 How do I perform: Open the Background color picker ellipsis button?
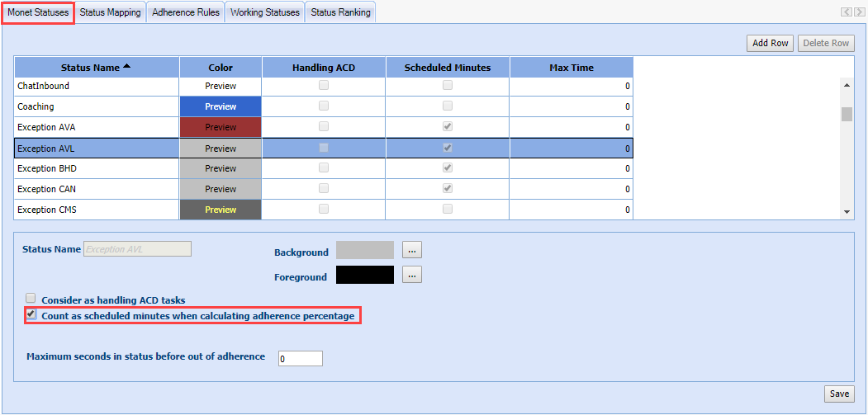[x=411, y=251]
